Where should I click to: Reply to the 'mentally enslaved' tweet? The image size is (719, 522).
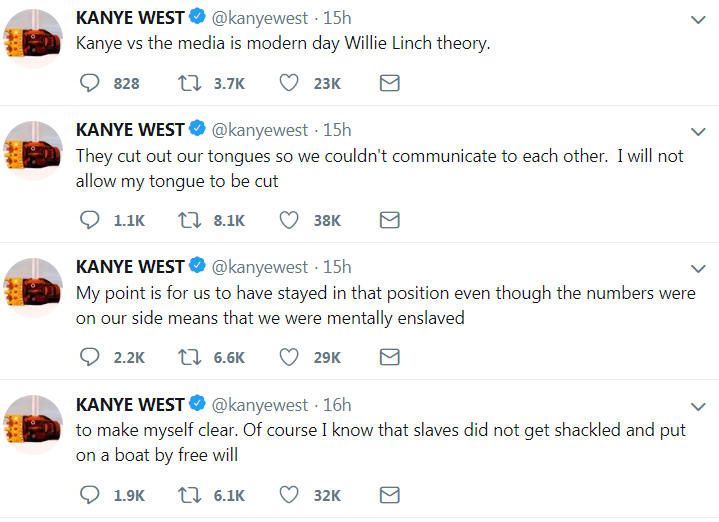[90, 357]
